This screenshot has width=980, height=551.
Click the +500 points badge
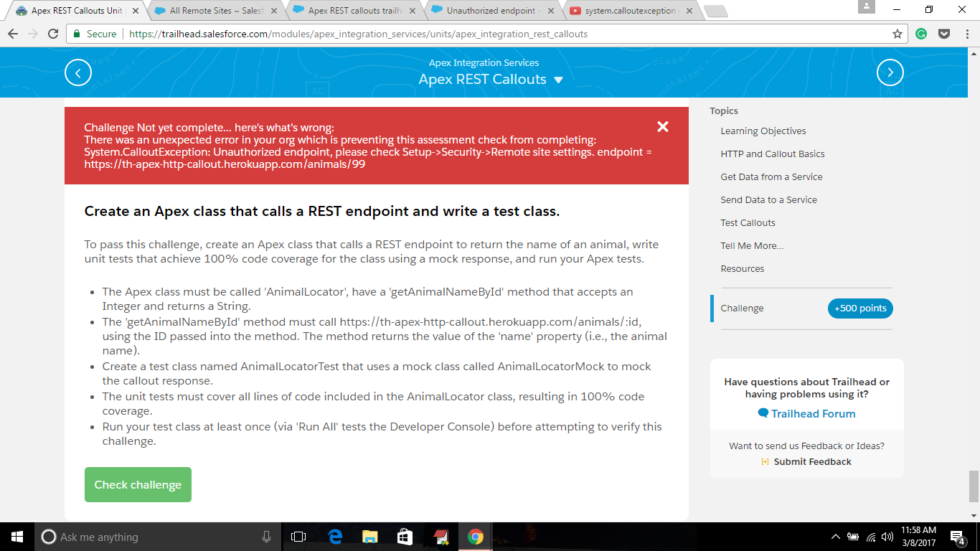[x=860, y=309]
